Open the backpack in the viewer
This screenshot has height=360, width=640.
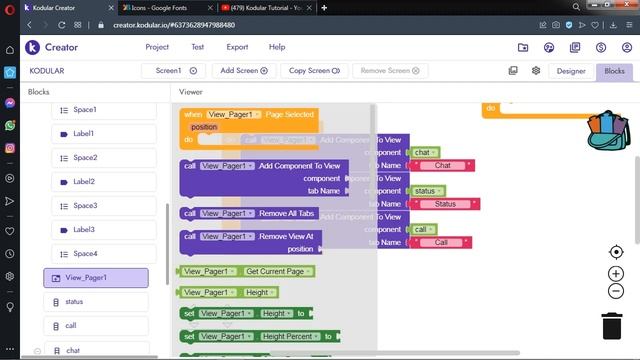pos(609,130)
